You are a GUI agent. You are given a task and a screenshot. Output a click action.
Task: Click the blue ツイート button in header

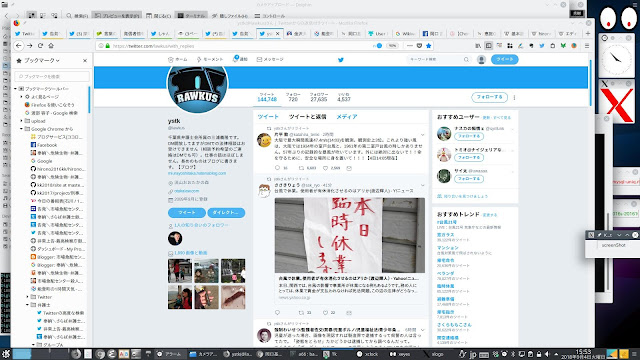504,60
